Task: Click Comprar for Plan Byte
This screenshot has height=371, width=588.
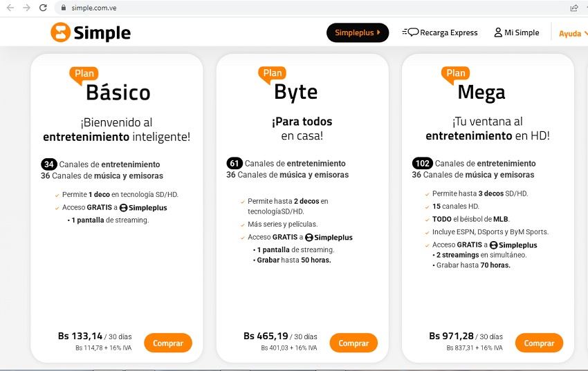Action: (353, 343)
